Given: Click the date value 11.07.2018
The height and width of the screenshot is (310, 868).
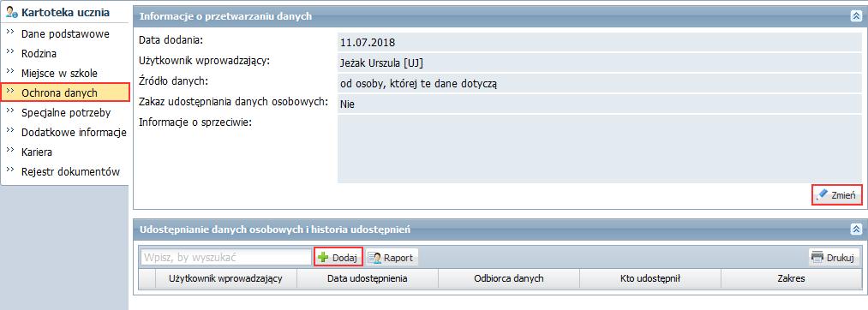Looking at the screenshot, I should (599, 42).
